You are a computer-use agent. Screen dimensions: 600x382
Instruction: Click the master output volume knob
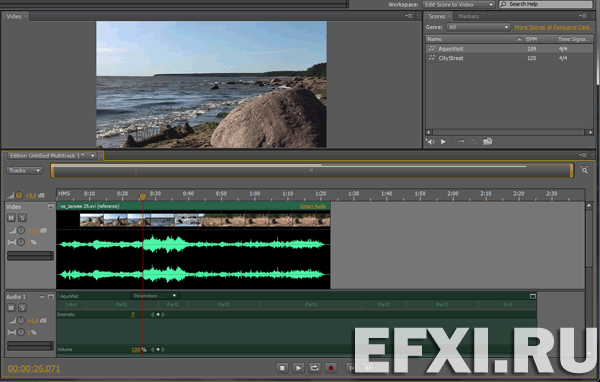click(x=19, y=195)
